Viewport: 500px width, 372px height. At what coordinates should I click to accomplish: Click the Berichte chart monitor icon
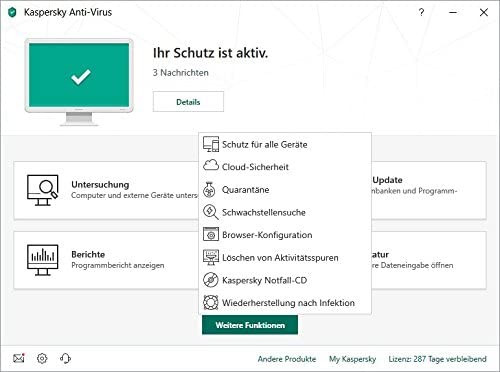point(43,260)
